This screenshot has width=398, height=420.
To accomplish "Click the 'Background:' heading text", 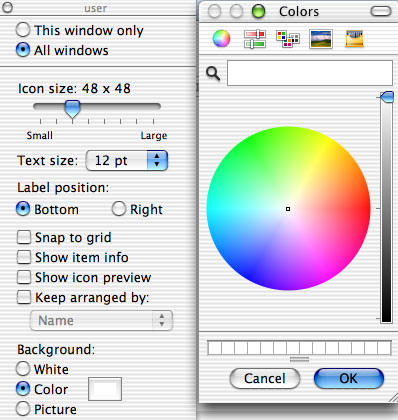I will pos(56,350).
